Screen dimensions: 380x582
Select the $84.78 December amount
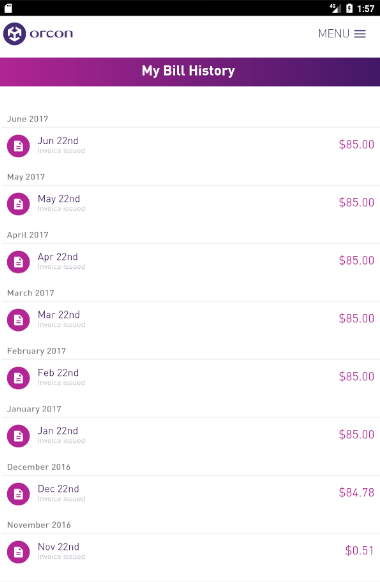pos(356,493)
